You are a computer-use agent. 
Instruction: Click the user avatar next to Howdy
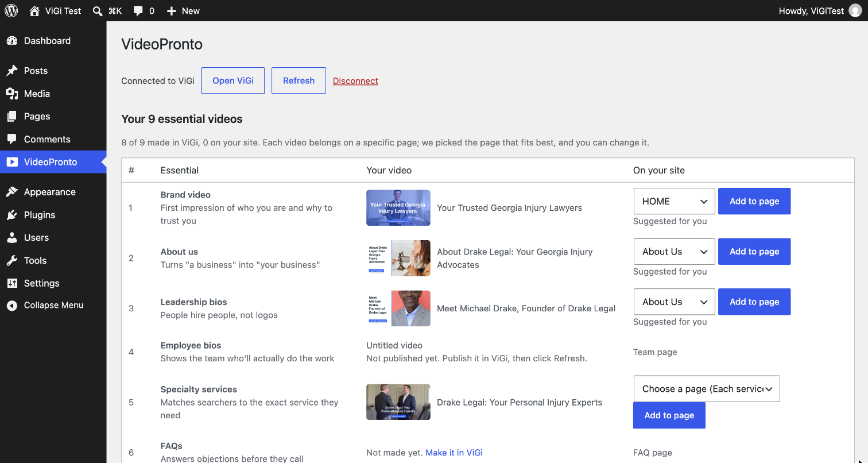pyautogui.click(x=855, y=11)
